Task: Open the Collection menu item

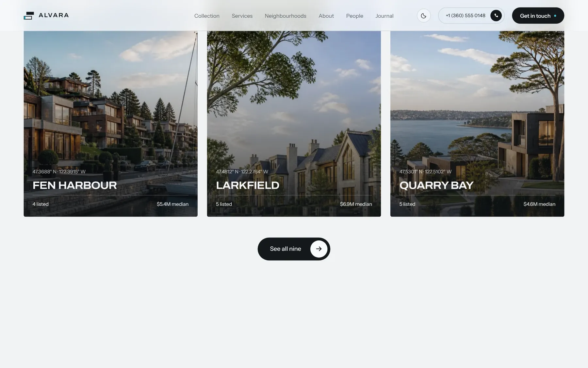Action: 207,16
